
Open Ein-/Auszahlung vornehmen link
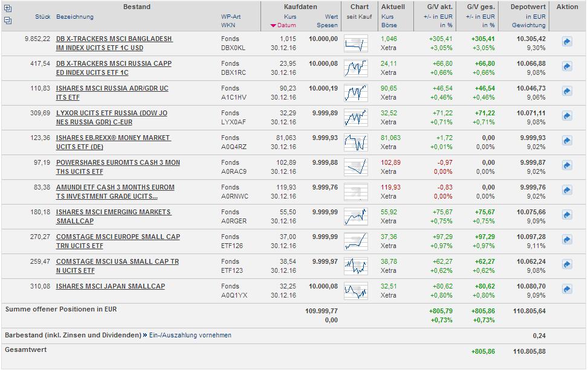pyautogui.click(x=190, y=335)
